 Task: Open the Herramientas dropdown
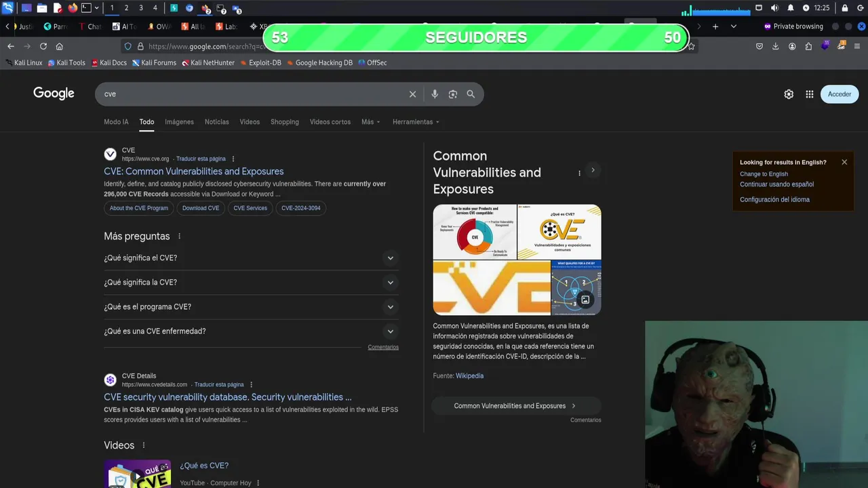point(416,122)
